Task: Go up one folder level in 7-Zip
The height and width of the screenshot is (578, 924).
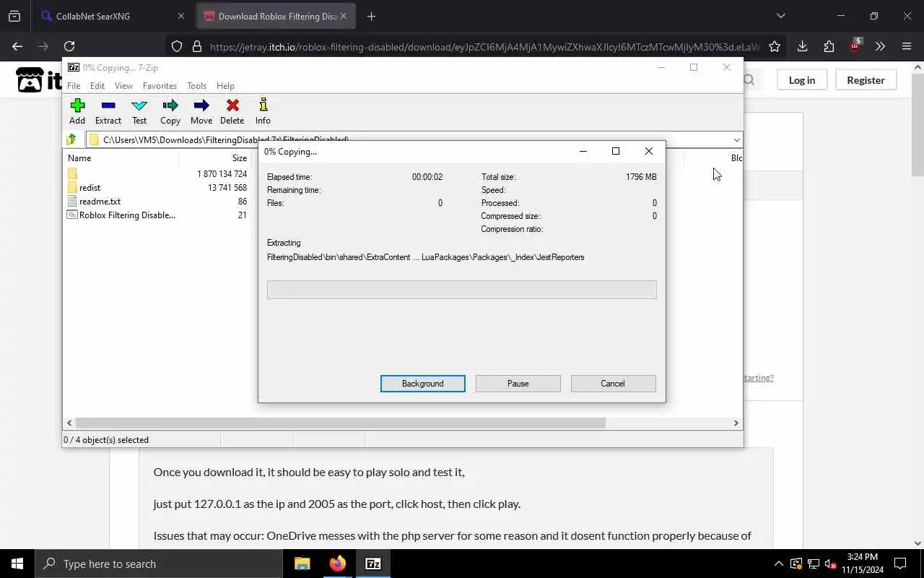Action: pyautogui.click(x=71, y=140)
